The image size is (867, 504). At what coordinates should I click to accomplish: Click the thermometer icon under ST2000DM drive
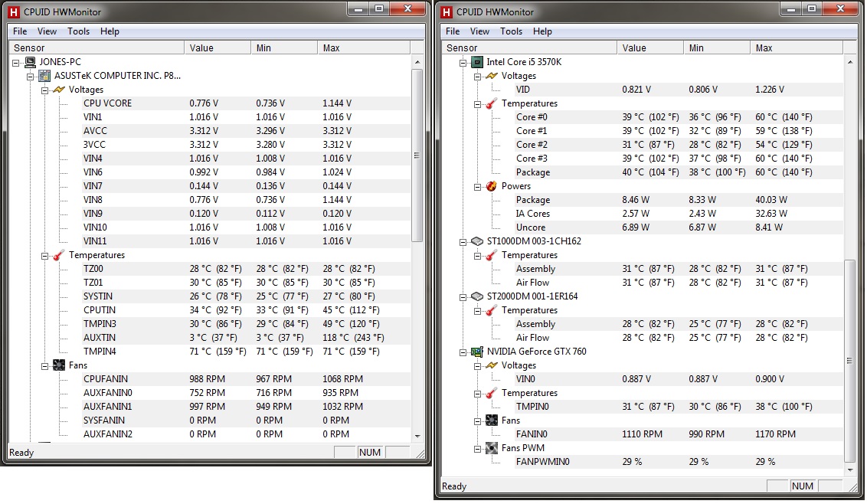491,310
